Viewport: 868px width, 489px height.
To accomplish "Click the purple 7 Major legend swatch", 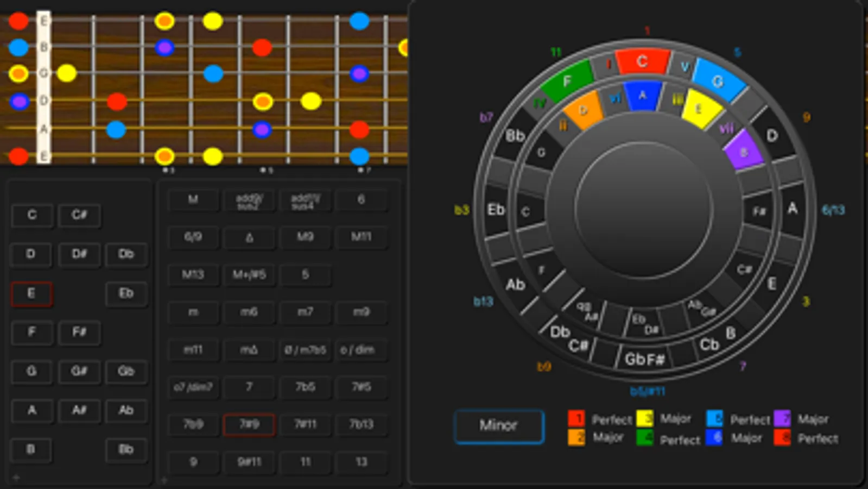I will [782, 418].
